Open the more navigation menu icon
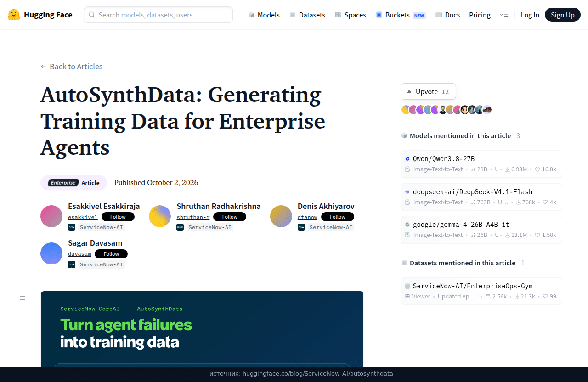The image size is (588, 382). [x=504, y=15]
